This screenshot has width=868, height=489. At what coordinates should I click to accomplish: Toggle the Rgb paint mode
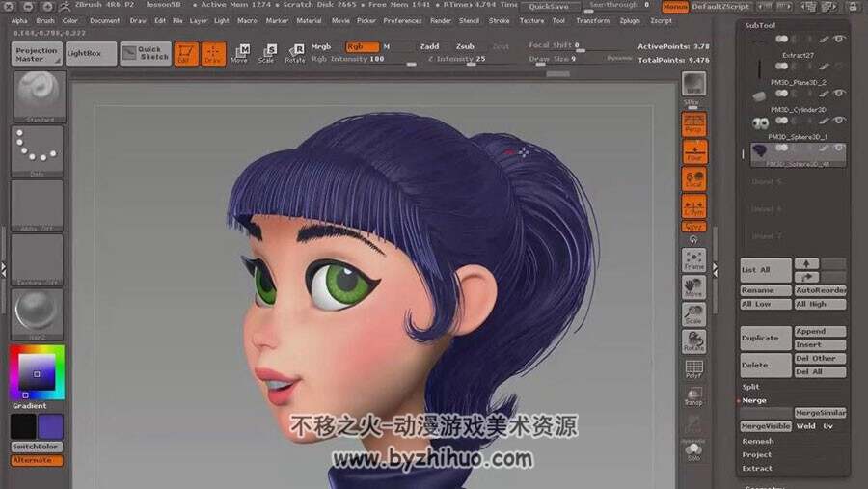363,47
